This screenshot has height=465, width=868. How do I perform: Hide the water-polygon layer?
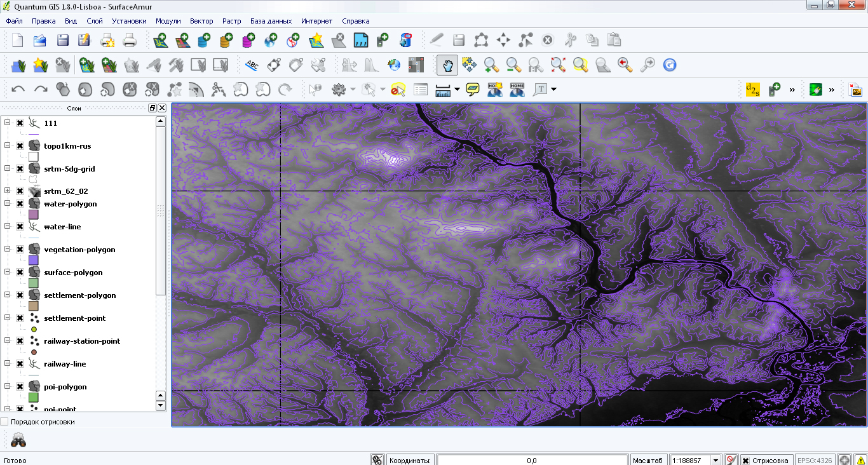[20, 204]
